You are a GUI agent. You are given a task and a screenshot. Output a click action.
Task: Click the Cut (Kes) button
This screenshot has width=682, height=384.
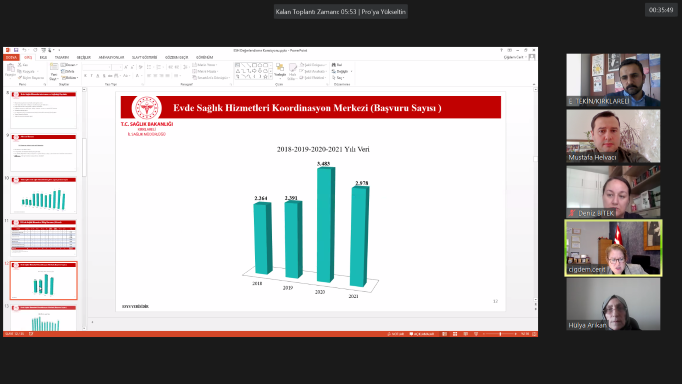23,65
